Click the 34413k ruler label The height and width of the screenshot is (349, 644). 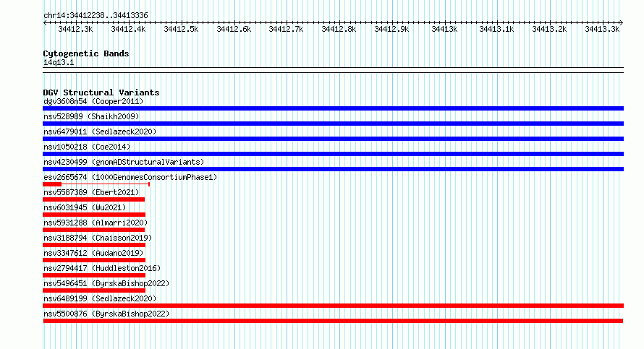(444, 29)
